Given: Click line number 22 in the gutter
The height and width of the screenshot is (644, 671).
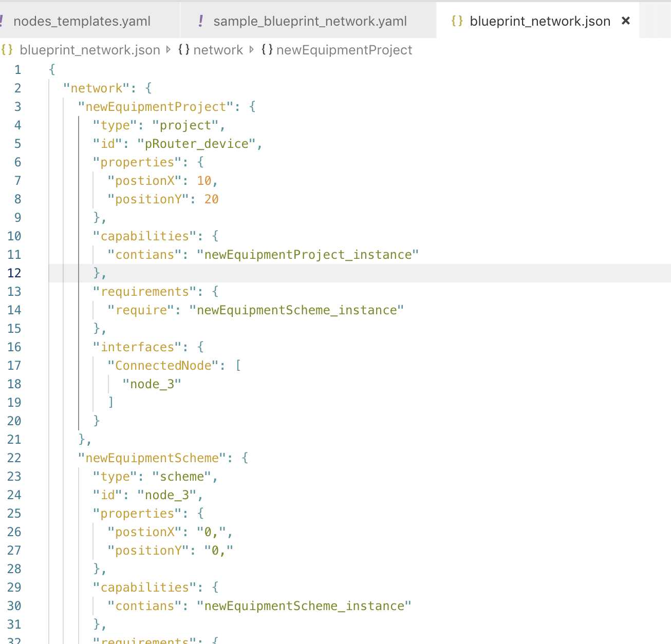Looking at the screenshot, I should (x=14, y=458).
